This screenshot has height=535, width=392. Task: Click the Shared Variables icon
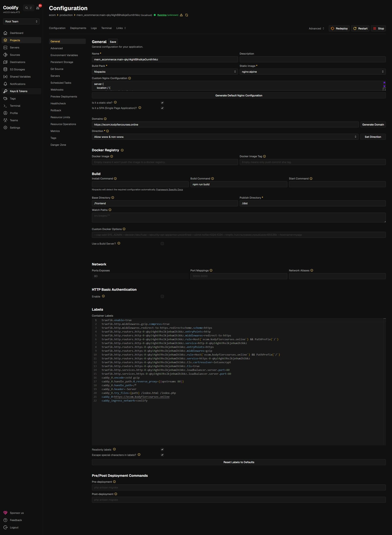tap(5, 76)
